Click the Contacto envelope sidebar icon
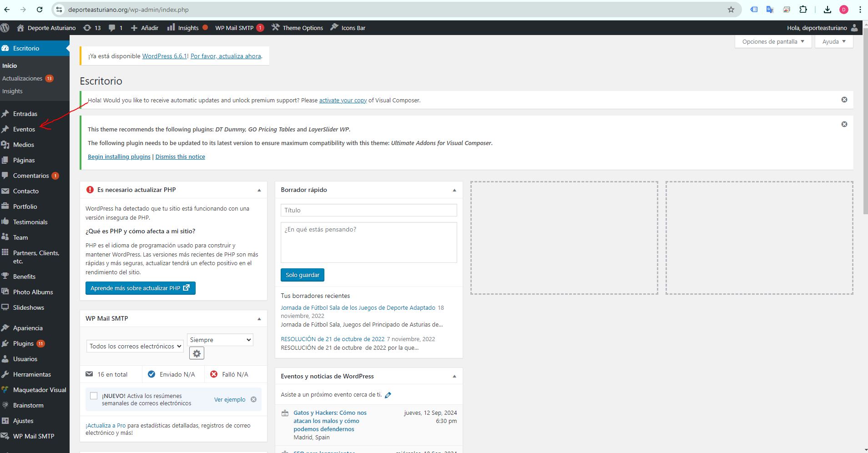The image size is (868, 453). click(x=5, y=191)
